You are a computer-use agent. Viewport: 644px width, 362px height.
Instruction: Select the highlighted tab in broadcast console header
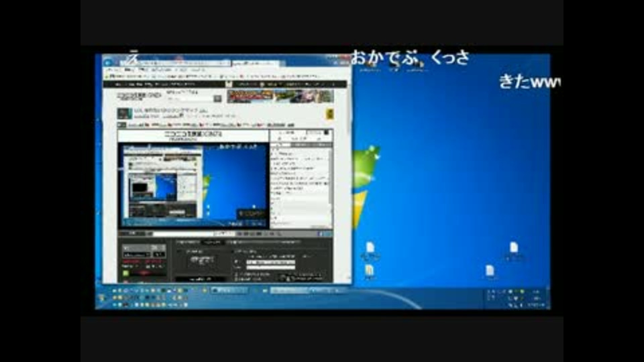coord(212,243)
